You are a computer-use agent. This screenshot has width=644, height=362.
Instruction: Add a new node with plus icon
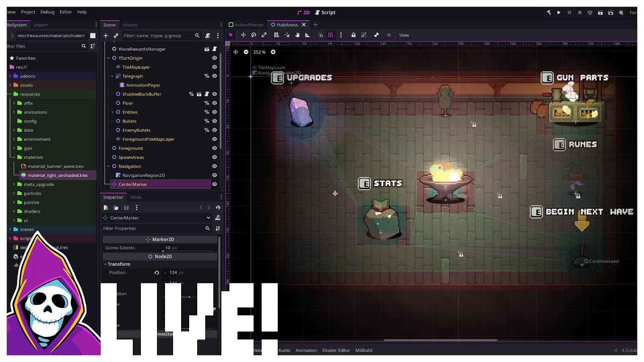(106, 36)
